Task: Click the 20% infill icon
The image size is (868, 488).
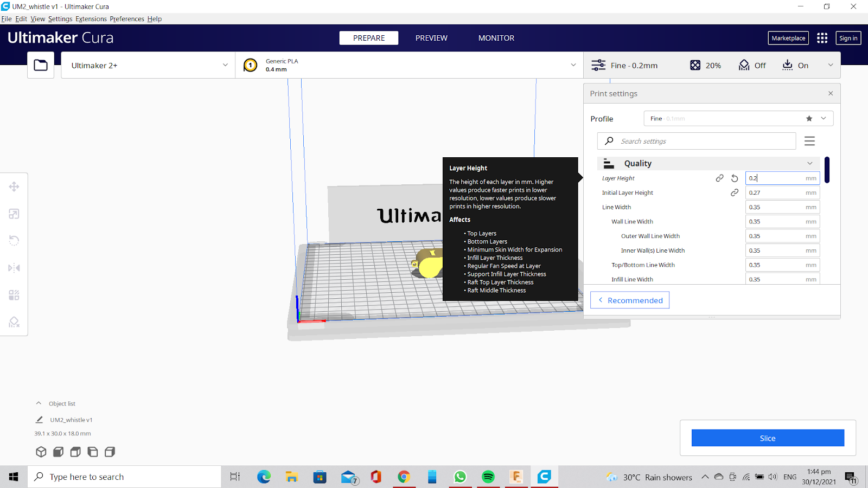Action: point(695,65)
